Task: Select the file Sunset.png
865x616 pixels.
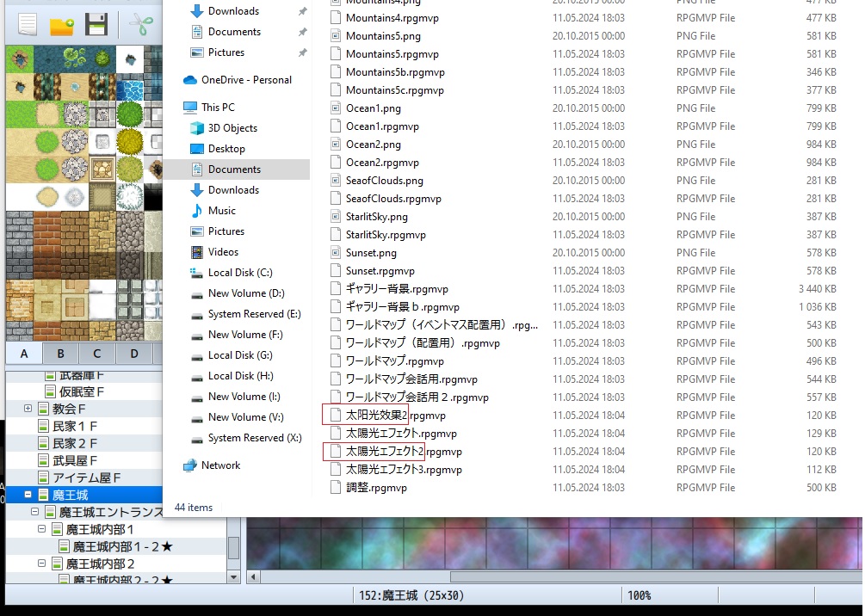Action: point(371,253)
